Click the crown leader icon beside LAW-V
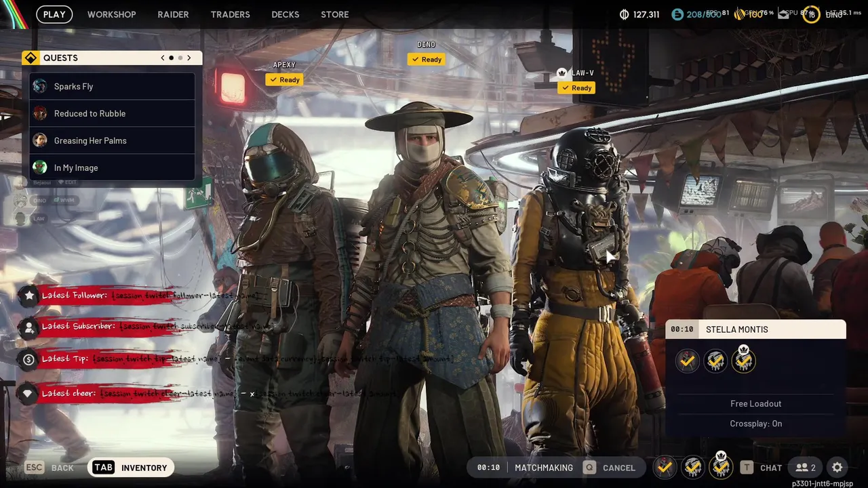The image size is (868, 488). tap(561, 73)
